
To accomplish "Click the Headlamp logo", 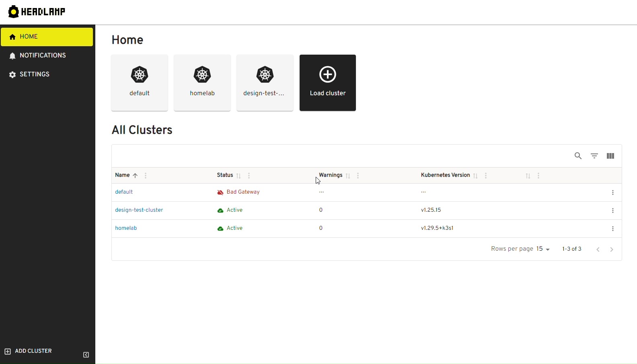I will [37, 12].
